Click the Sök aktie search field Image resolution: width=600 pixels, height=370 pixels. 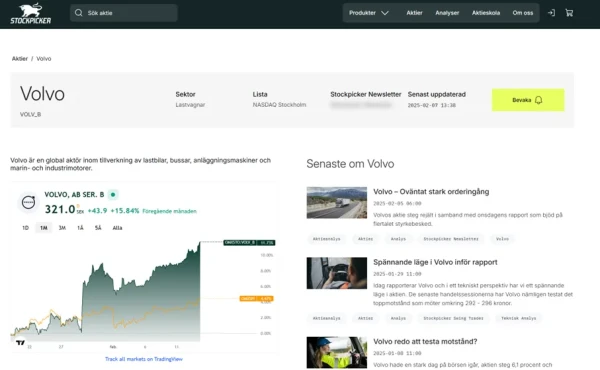[x=124, y=13]
